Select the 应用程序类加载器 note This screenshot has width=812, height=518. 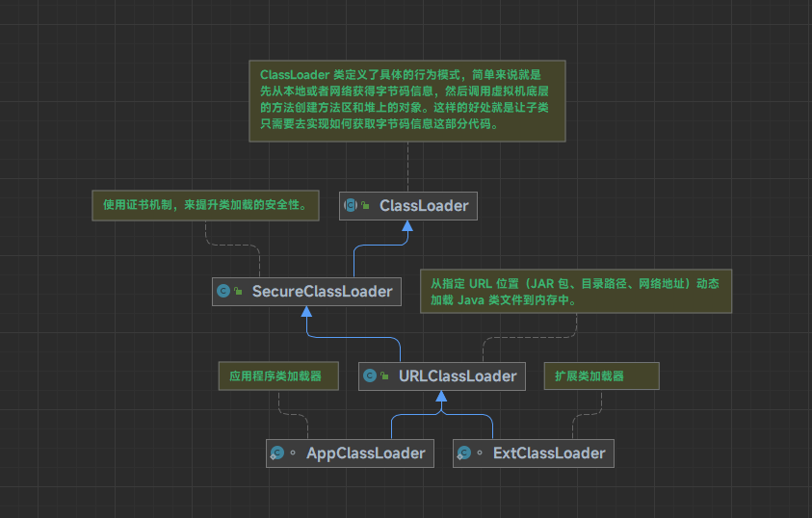(x=277, y=376)
